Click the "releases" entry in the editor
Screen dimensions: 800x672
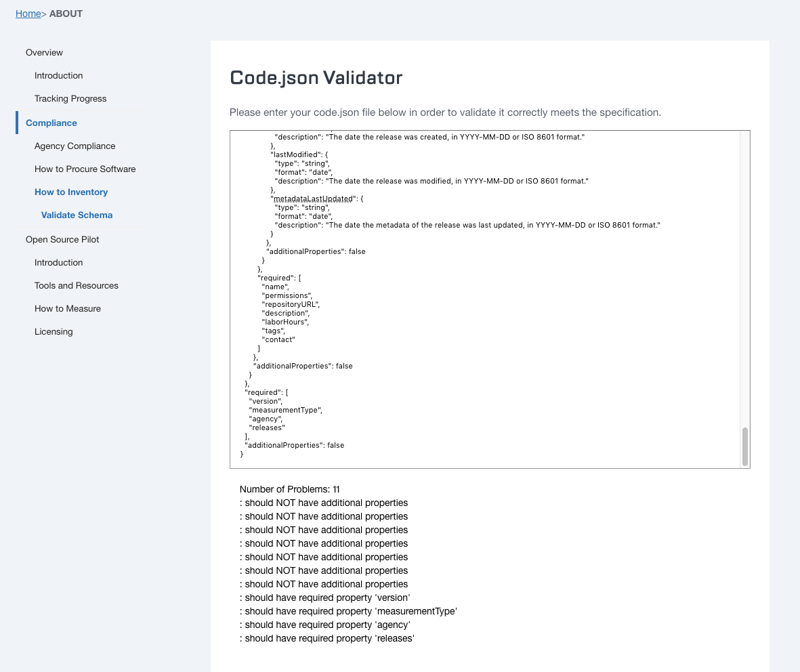click(x=267, y=427)
